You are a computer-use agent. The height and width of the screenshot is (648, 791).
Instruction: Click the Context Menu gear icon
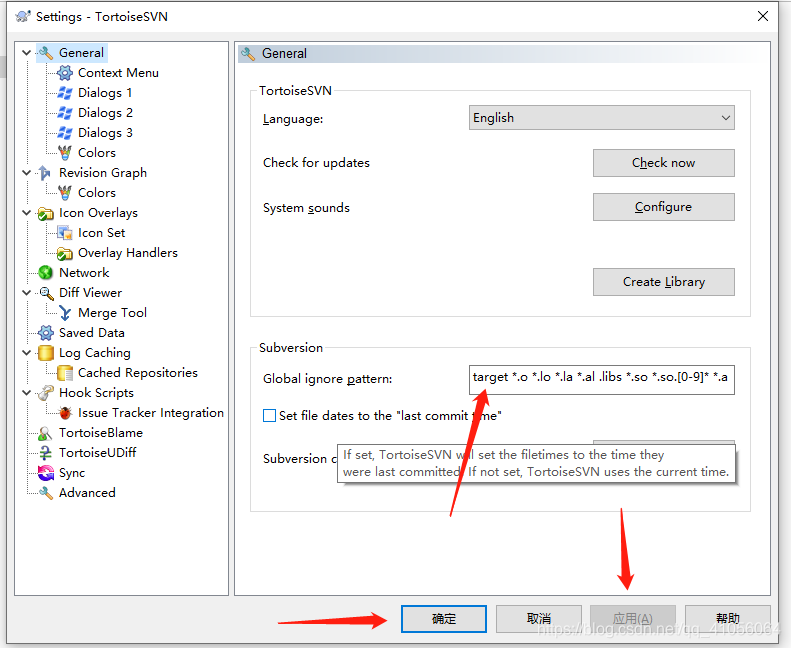(65, 73)
